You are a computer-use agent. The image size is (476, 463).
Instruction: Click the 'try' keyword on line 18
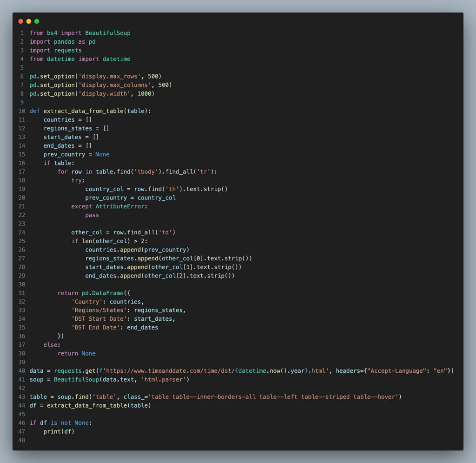coord(77,180)
